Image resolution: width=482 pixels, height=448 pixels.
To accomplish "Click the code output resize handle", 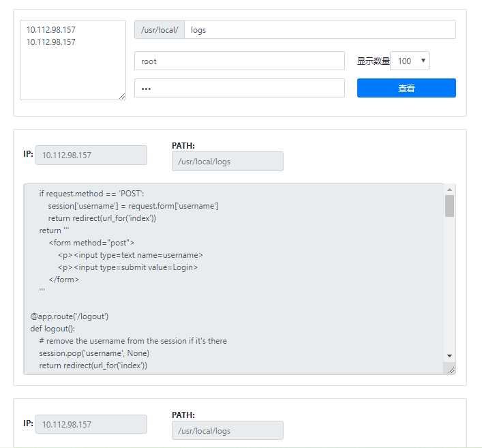I will tap(451, 369).
